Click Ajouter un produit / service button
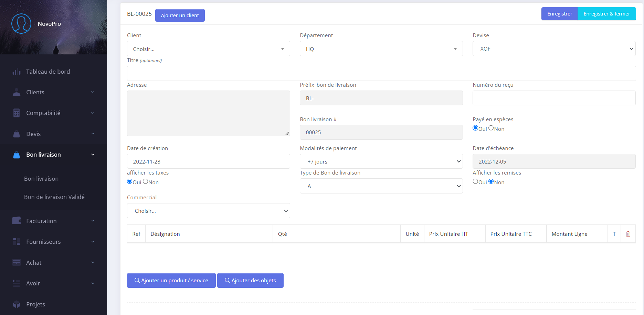This screenshot has width=644, height=315. pyautogui.click(x=171, y=281)
